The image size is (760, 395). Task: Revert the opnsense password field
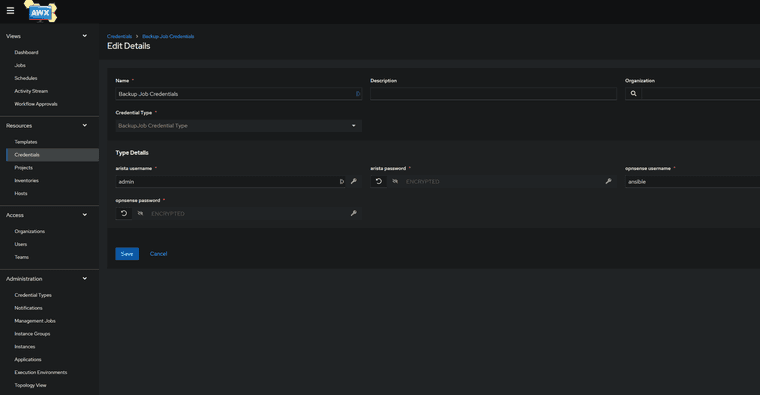point(124,213)
